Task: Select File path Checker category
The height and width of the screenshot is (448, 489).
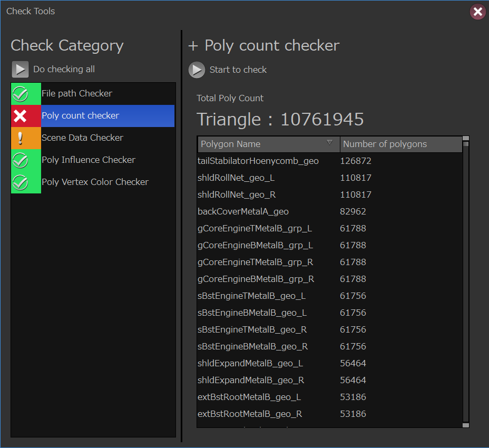Action: point(77,94)
